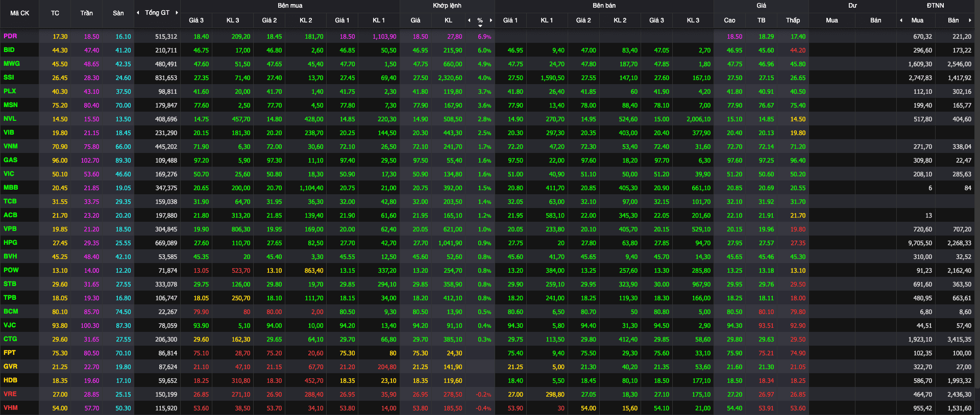Screen dimensions: 980x415
Task: Open the BVH stock symbol
Action: point(10,256)
